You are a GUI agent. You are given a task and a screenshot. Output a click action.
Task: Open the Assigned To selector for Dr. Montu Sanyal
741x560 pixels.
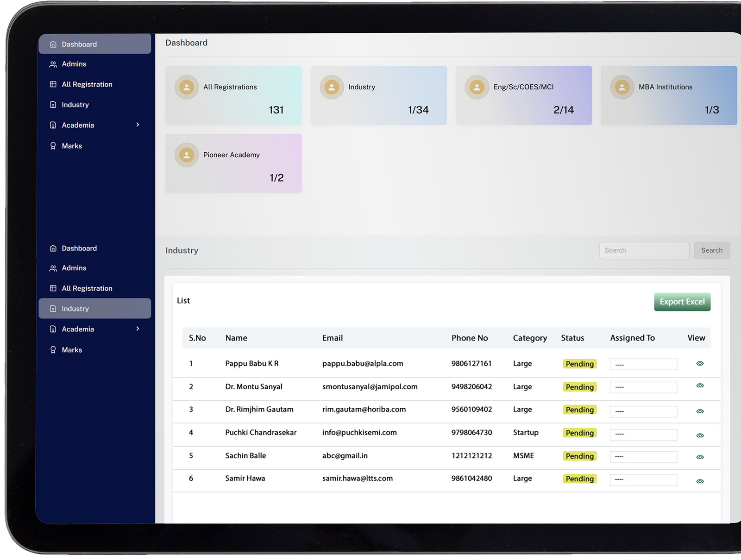point(643,387)
